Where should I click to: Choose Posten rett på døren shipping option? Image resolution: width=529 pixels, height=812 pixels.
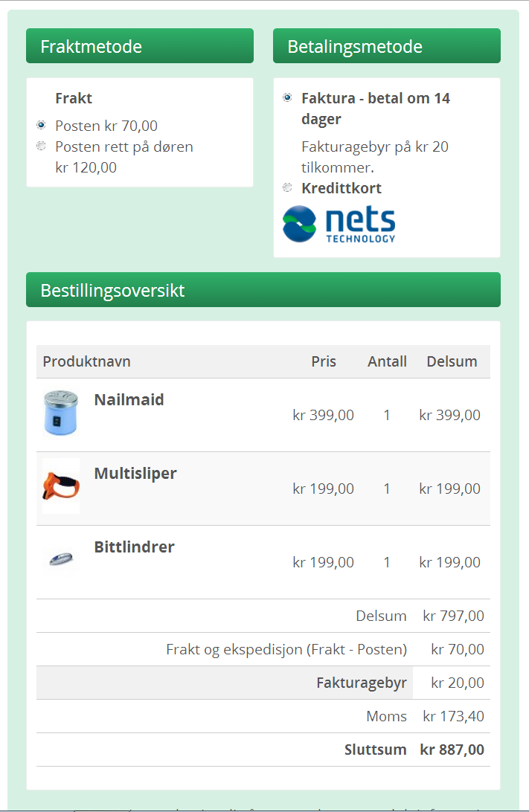click(x=41, y=146)
